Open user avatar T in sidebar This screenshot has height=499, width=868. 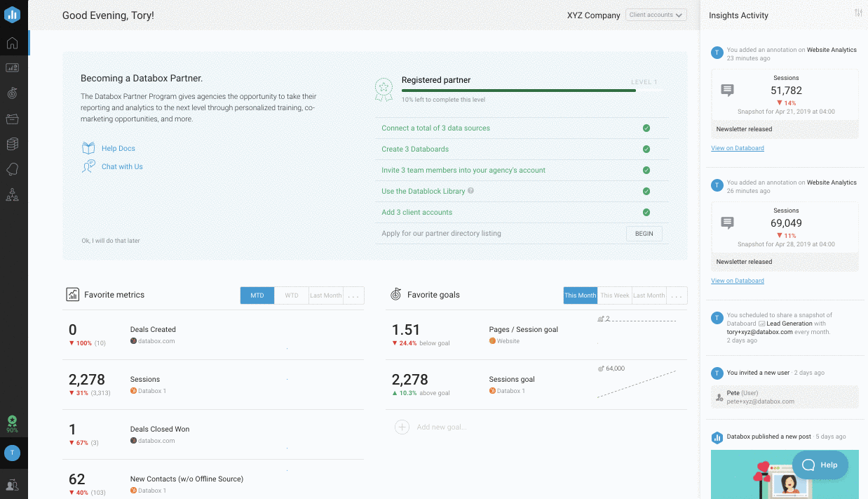(12, 453)
